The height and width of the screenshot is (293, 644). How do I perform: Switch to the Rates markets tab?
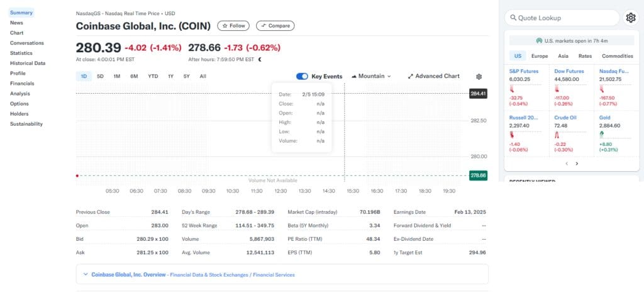click(586, 56)
